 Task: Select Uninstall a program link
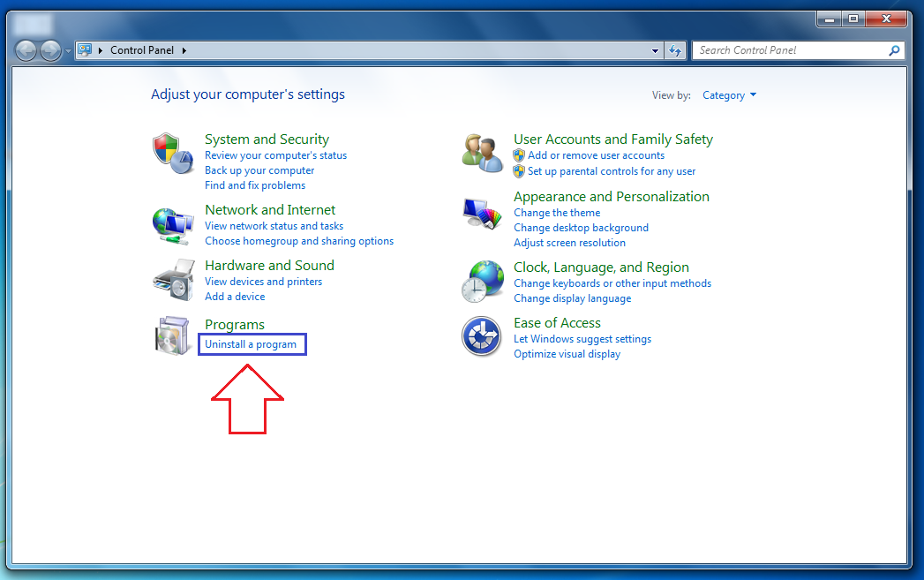[x=251, y=344]
